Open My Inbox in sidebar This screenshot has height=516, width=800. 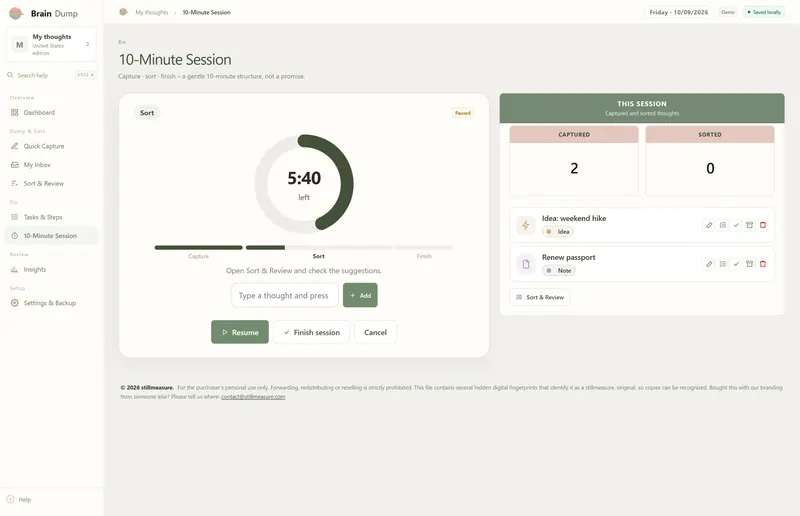[51, 165]
